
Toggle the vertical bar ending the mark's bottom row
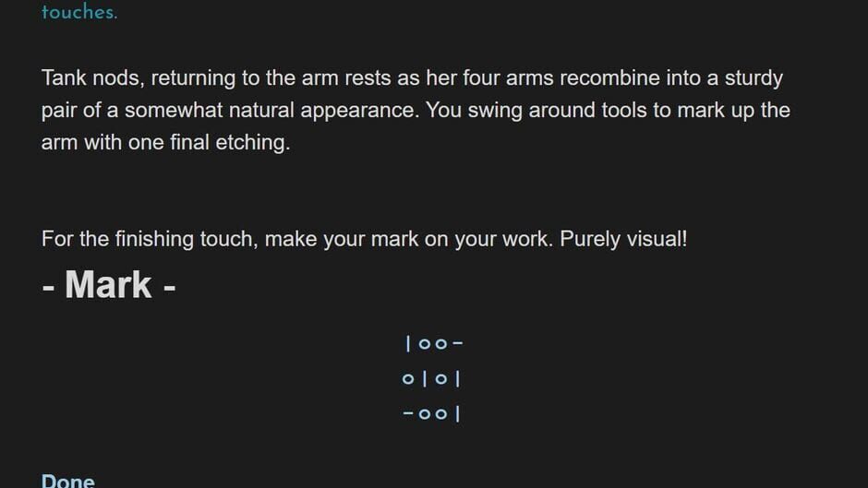coord(458,413)
